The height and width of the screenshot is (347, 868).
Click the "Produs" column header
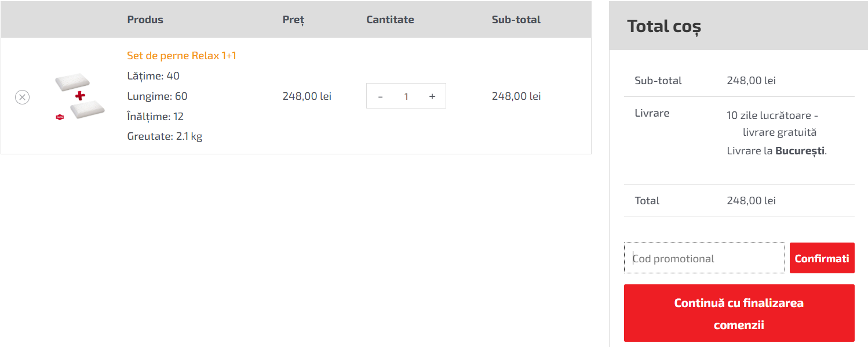click(x=145, y=20)
